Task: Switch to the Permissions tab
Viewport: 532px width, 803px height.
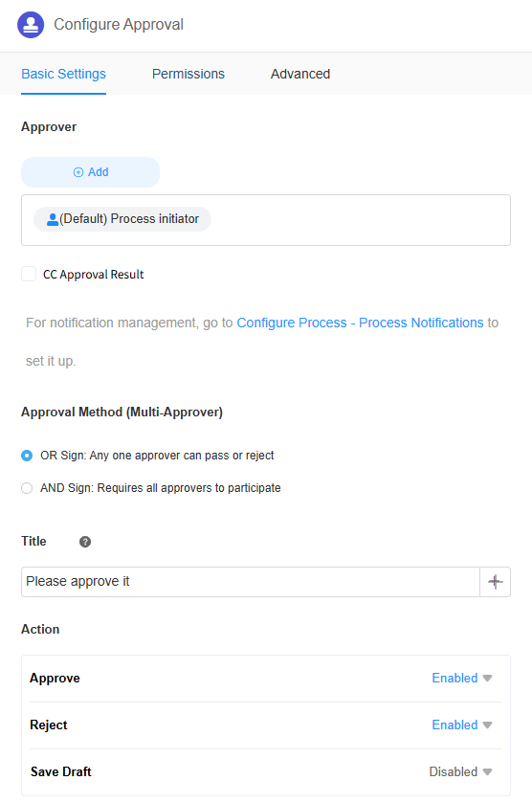Action: [x=188, y=74]
